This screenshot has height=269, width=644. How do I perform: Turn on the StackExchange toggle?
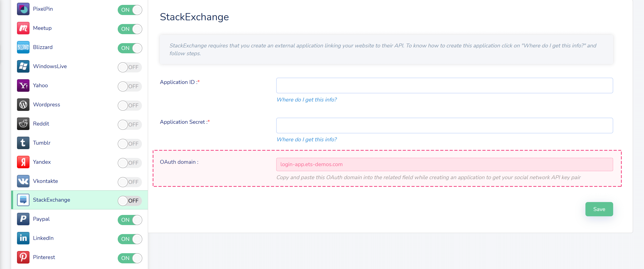pos(130,201)
